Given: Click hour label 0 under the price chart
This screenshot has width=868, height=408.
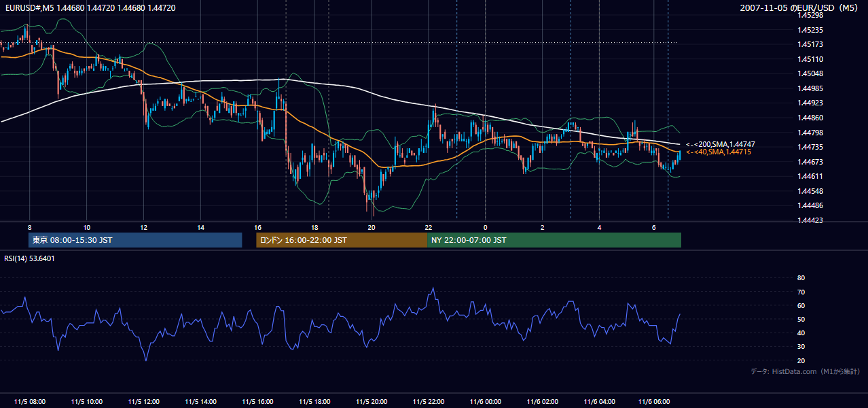Looking at the screenshot, I should coord(486,227).
